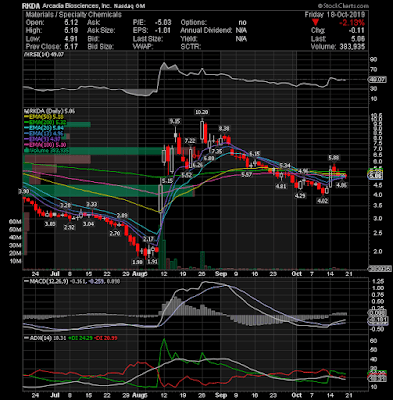This screenshot has width=393, height=400.
Task: Click the 5.88 October high label
Action: click(x=334, y=158)
